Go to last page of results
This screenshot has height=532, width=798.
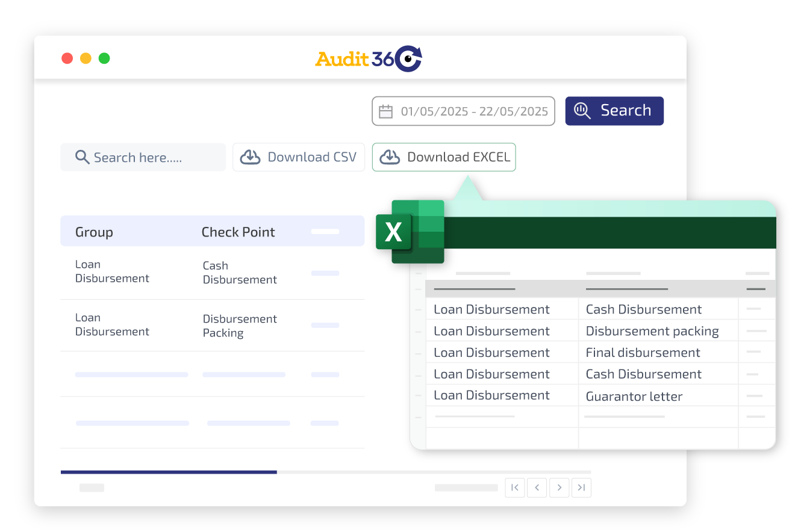click(x=581, y=487)
